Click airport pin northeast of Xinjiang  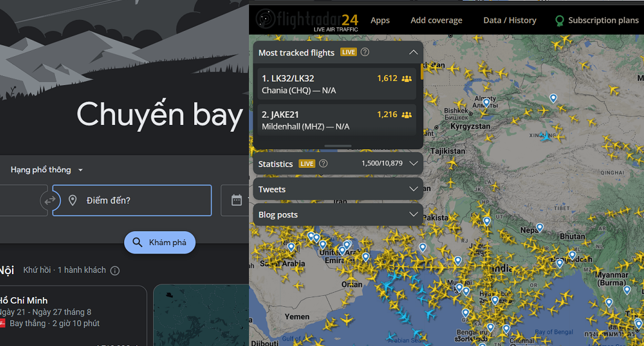pos(553,98)
